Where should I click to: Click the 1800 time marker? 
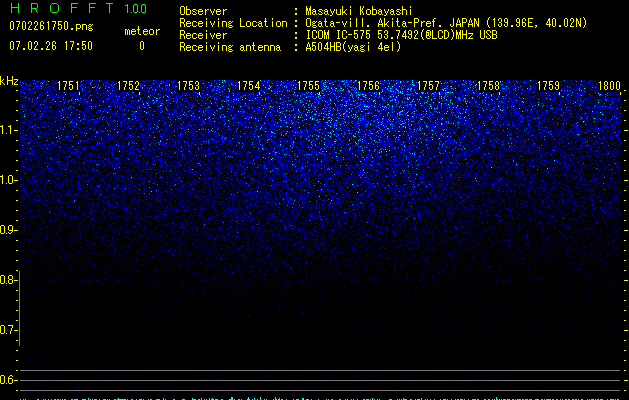point(609,86)
